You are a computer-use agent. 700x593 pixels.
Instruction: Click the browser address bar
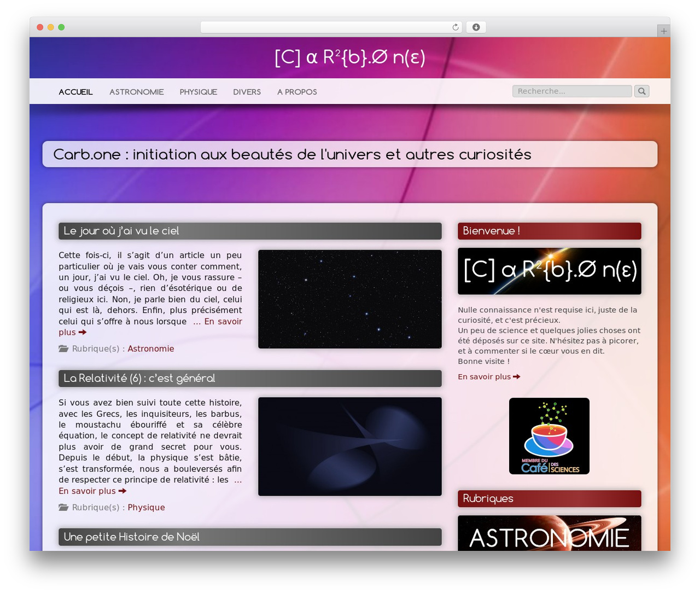click(x=331, y=27)
